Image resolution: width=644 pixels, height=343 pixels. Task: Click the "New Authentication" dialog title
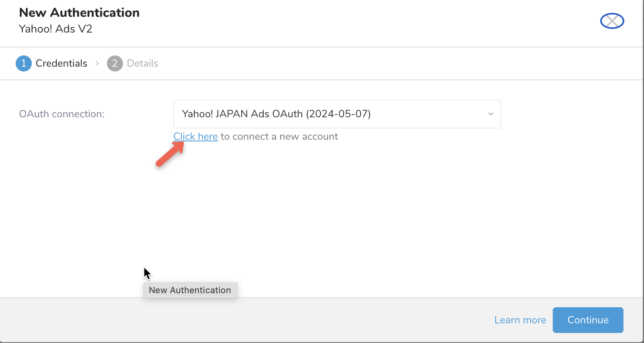pos(79,13)
